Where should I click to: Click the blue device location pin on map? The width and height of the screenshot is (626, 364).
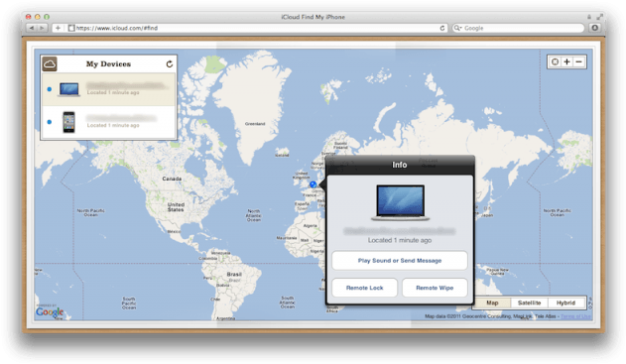coord(313,184)
